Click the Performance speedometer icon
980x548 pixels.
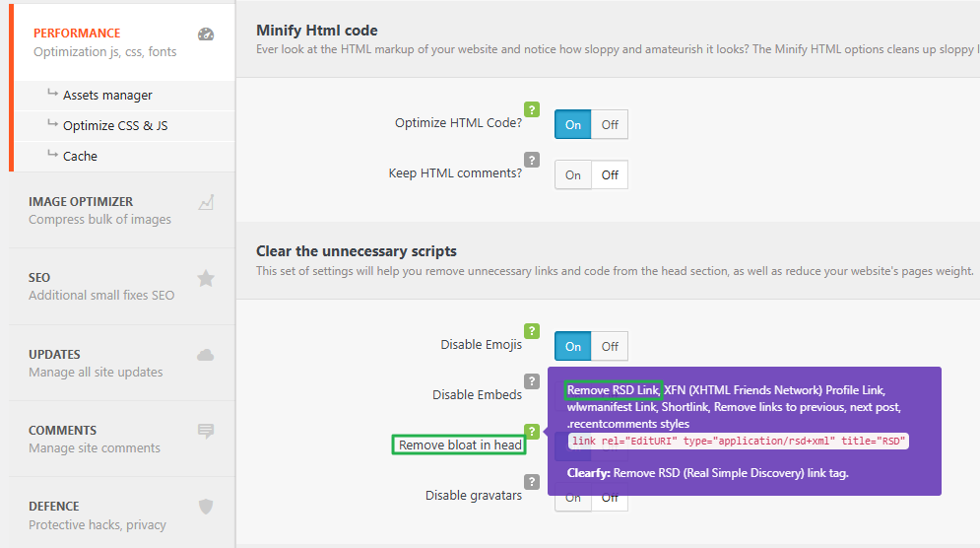click(206, 34)
